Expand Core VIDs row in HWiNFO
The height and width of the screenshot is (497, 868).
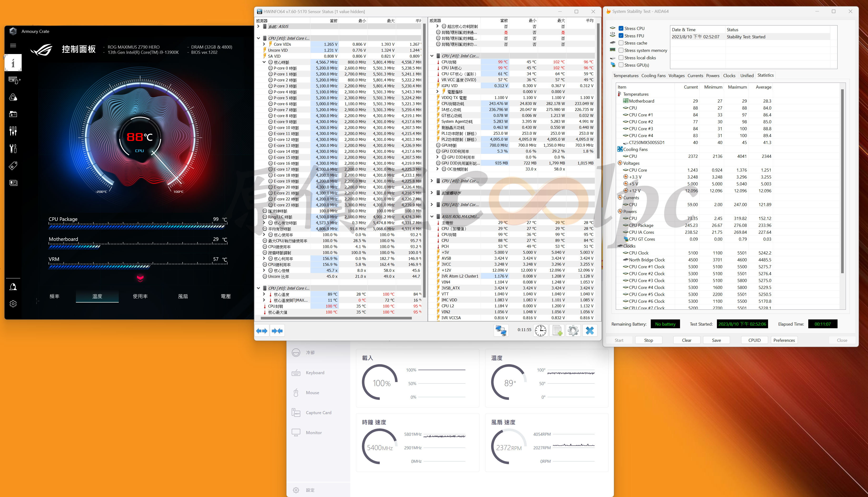tap(264, 44)
